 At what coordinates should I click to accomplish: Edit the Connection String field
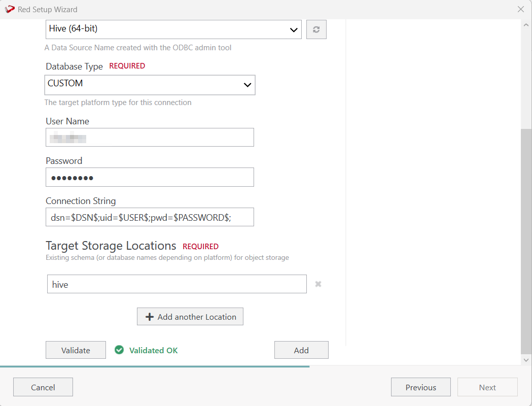tap(150, 217)
